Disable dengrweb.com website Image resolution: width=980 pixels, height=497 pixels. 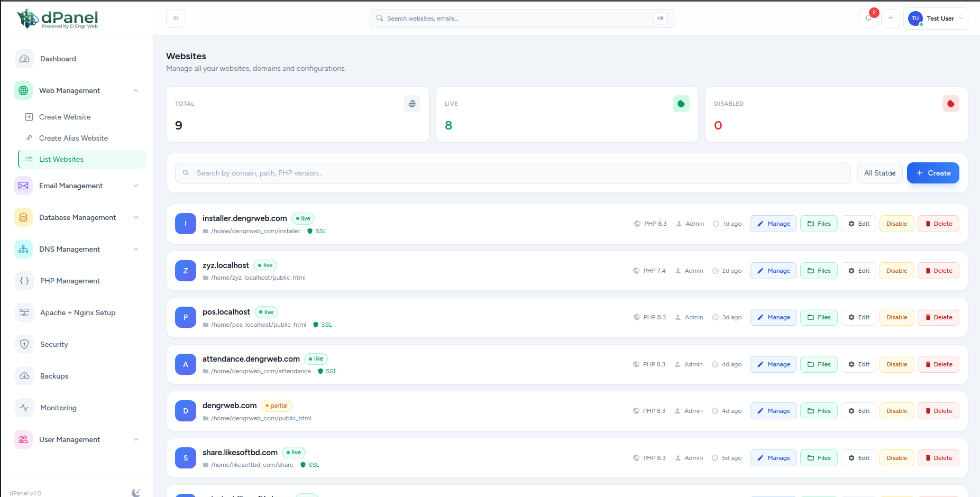tap(897, 411)
